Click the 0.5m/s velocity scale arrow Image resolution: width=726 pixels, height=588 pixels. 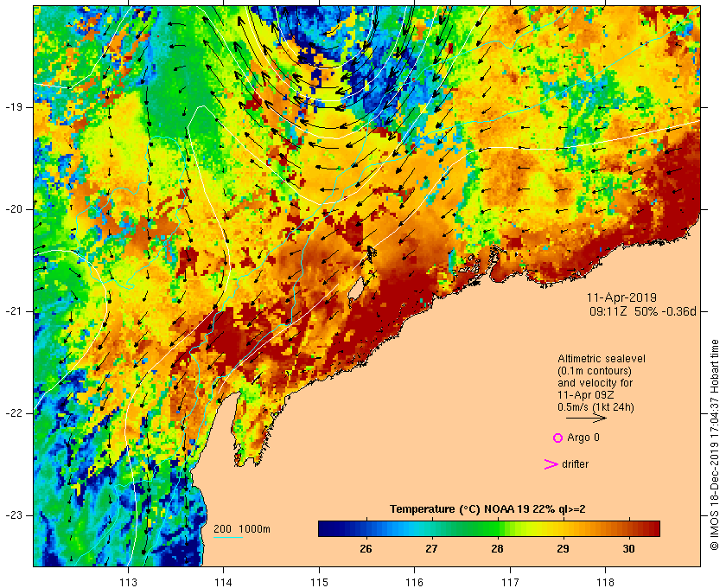point(586,418)
